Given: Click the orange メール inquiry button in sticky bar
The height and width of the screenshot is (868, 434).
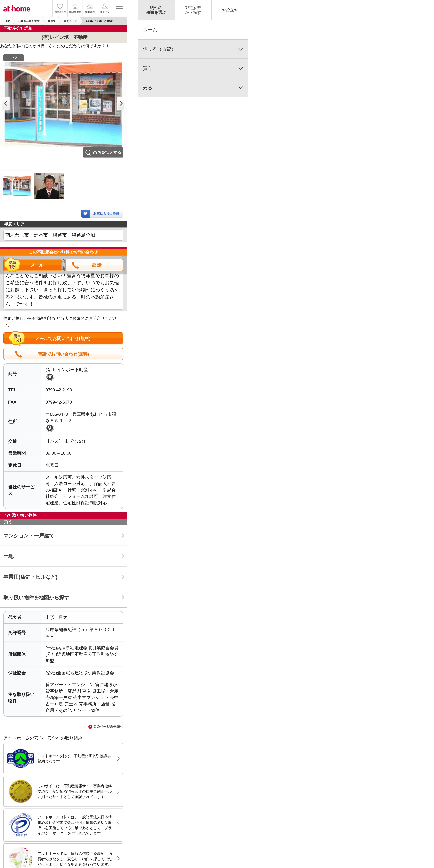Looking at the screenshot, I should pos(33,265).
